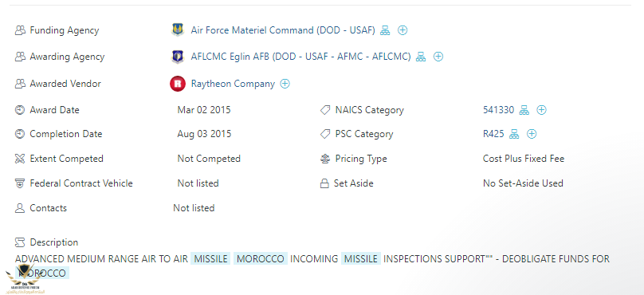Click plus icon next to NAICS 541330

pyautogui.click(x=542, y=110)
